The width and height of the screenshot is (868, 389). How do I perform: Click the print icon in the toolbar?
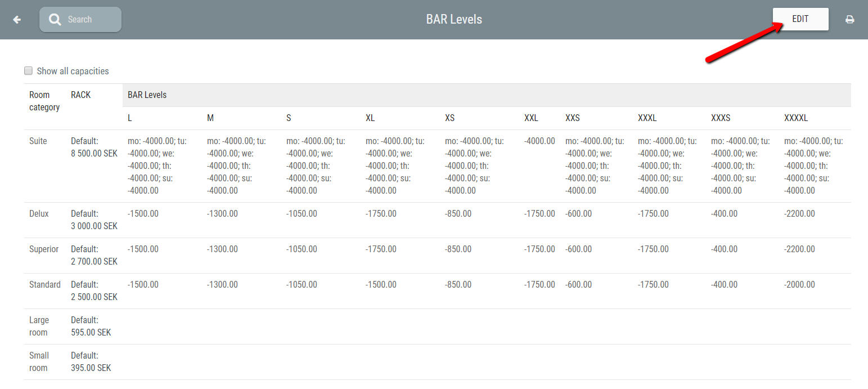(849, 19)
